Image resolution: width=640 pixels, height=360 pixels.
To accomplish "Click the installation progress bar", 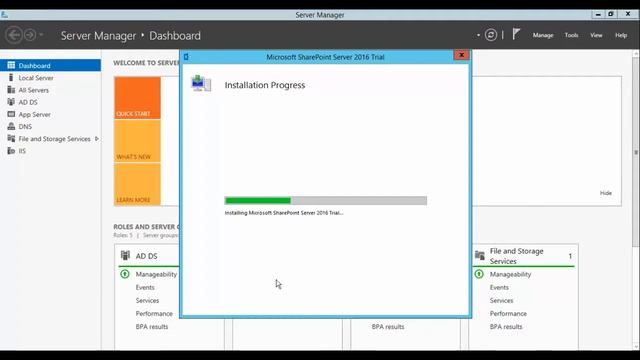I will (x=326, y=200).
